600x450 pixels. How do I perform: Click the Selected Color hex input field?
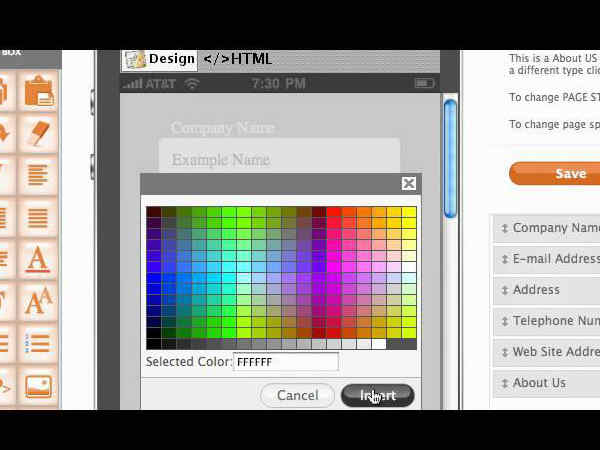(285, 362)
